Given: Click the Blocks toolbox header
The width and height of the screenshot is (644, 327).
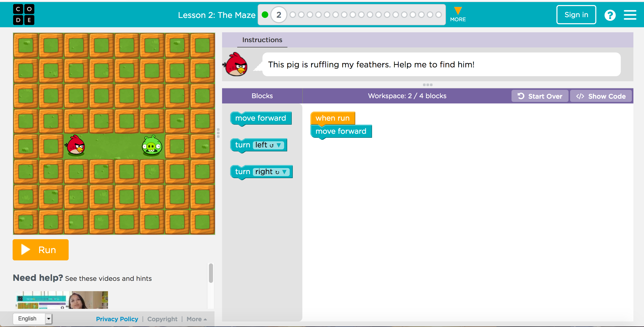Looking at the screenshot, I should pyautogui.click(x=262, y=96).
